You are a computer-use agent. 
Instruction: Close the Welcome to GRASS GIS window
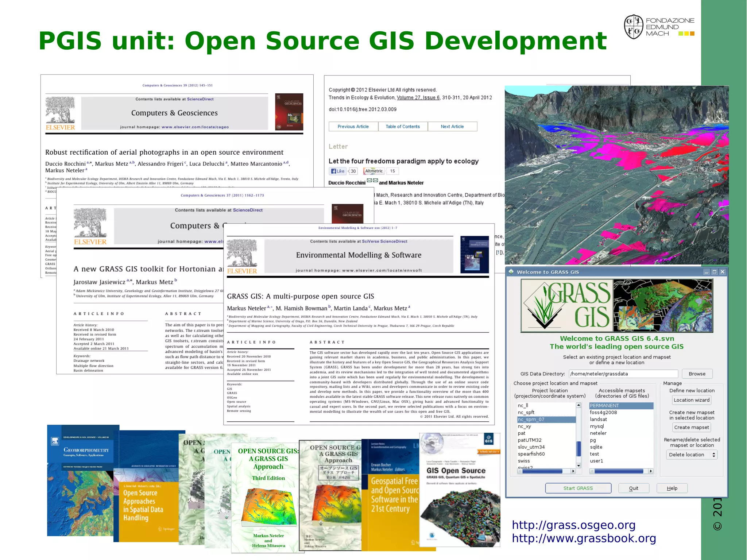point(723,272)
